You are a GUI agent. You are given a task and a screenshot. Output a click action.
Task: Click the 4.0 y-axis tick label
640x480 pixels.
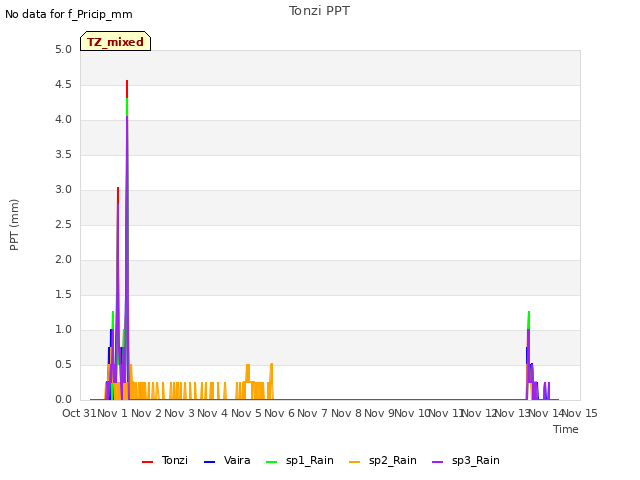[x=63, y=120]
